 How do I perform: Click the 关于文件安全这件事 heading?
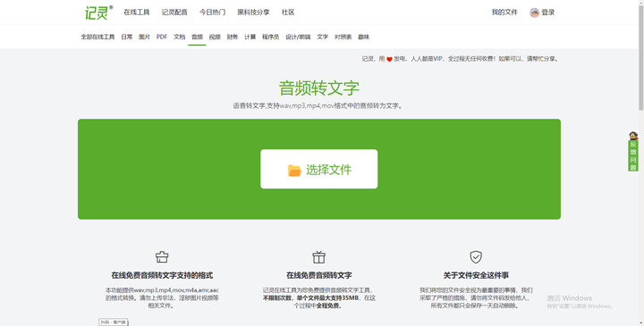point(476,276)
